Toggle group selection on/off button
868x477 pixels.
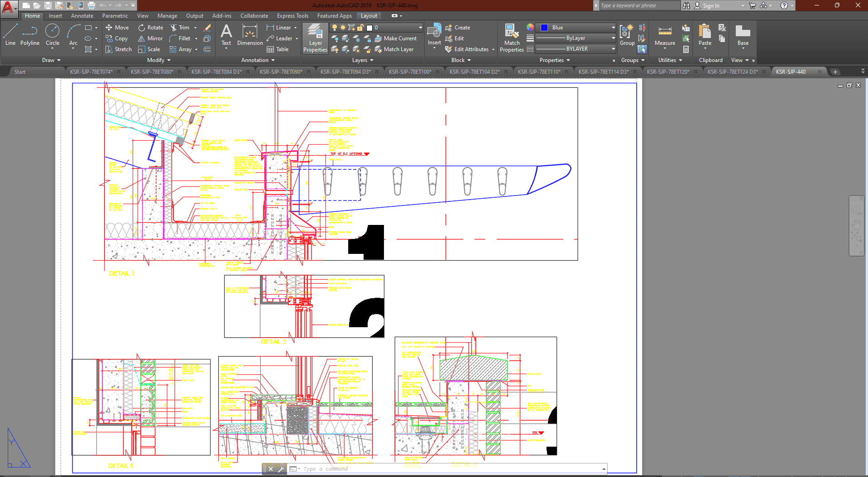coord(642,49)
